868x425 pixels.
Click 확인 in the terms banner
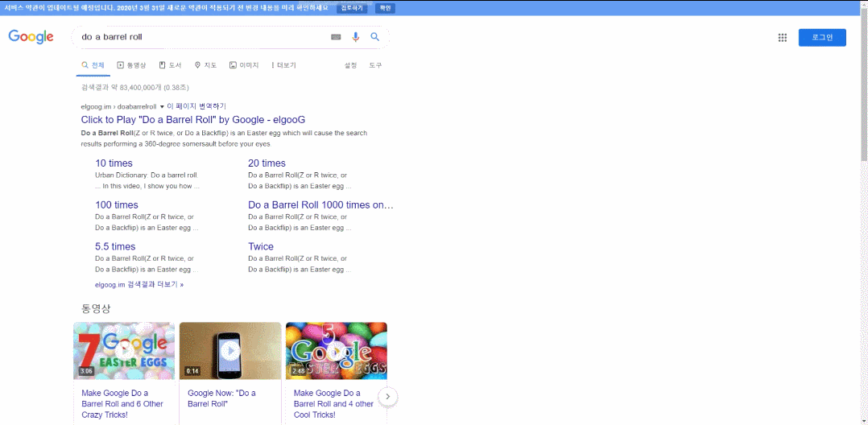pyautogui.click(x=385, y=8)
